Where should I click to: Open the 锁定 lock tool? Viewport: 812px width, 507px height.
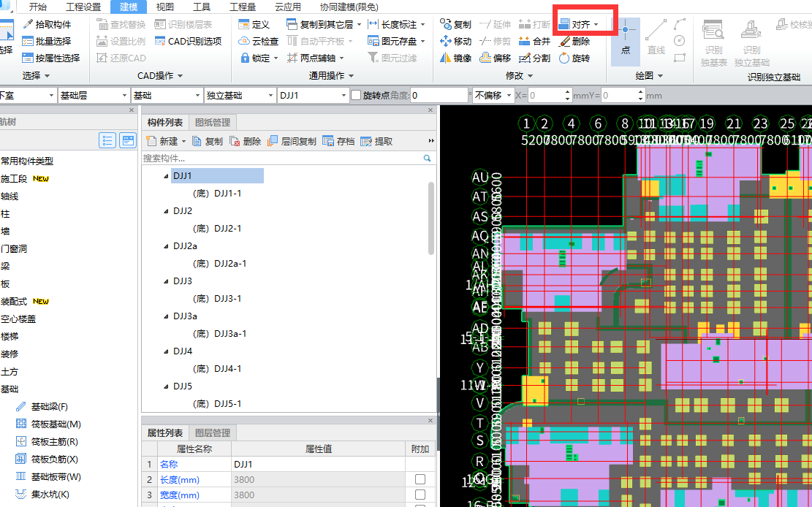[259, 58]
